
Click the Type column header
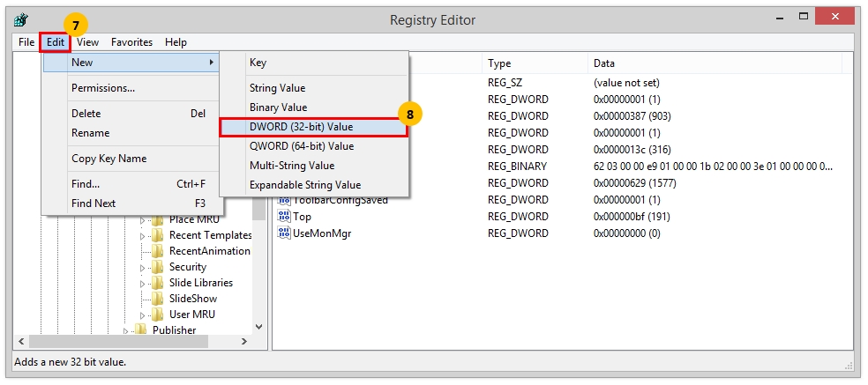499,63
